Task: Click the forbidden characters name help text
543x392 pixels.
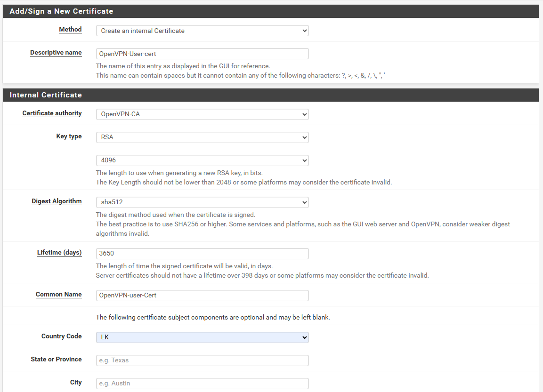Action: tap(240, 75)
